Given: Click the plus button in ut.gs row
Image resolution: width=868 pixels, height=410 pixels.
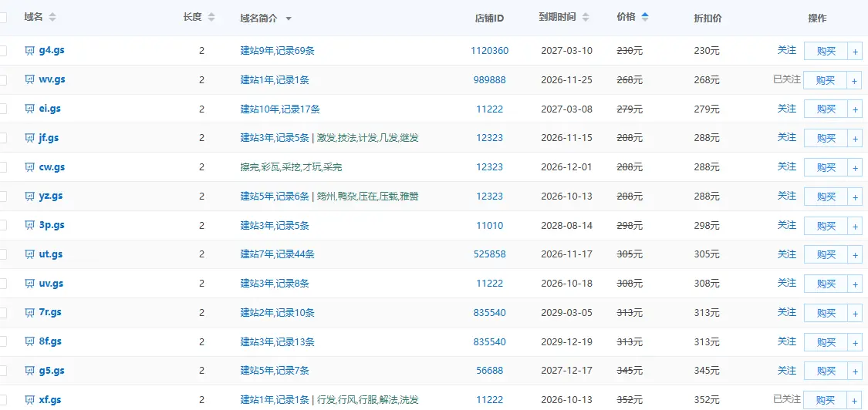Looking at the screenshot, I should tap(855, 254).
